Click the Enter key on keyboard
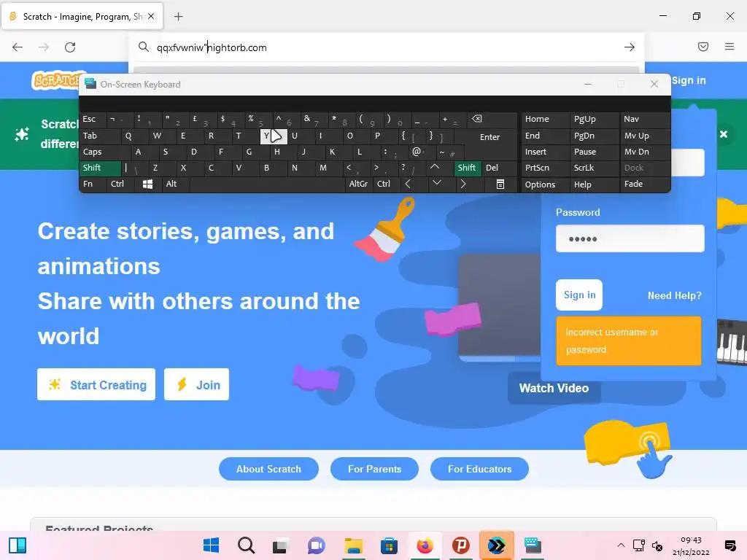Viewport: 747px width, 560px height. click(x=489, y=136)
